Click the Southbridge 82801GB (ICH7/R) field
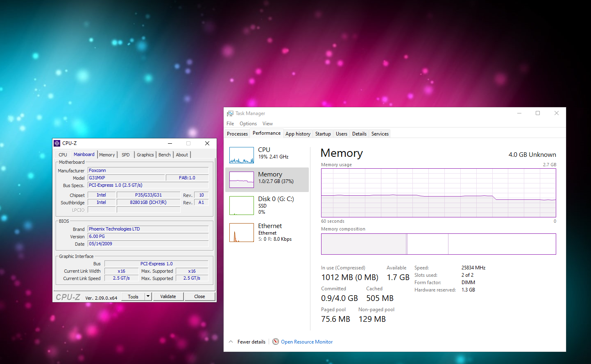The height and width of the screenshot is (364, 591). coord(148,202)
